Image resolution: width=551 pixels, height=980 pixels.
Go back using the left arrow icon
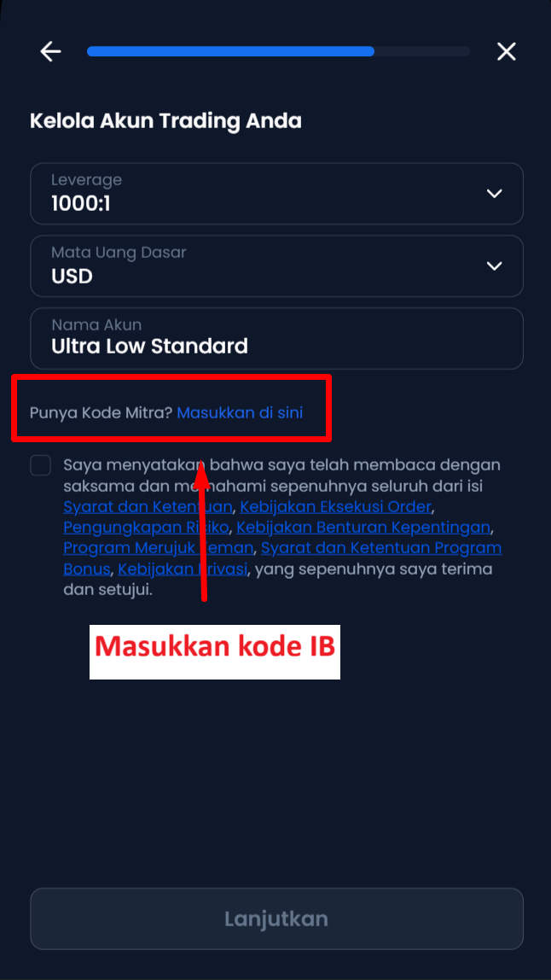(x=50, y=51)
